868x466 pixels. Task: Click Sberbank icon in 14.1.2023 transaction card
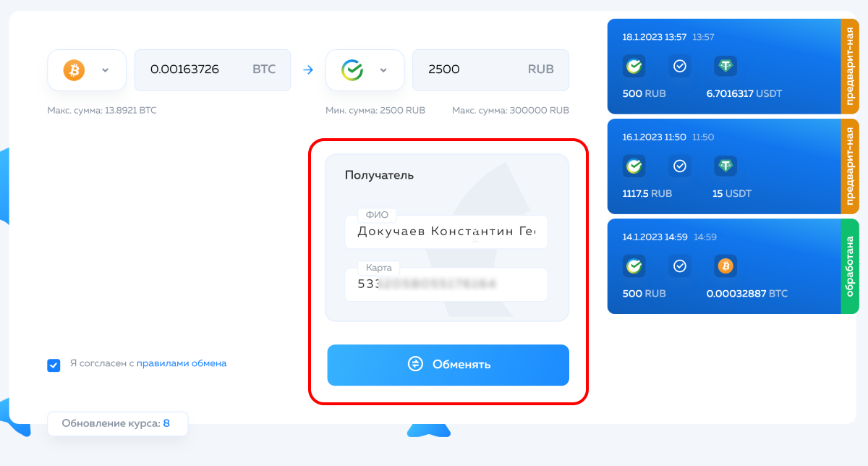[634, 266]
